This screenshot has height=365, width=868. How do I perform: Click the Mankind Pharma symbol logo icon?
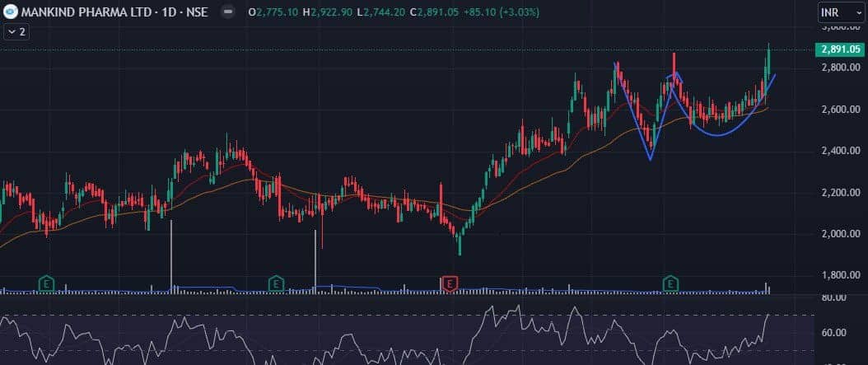pyautogui.click(x=11, y=13)
